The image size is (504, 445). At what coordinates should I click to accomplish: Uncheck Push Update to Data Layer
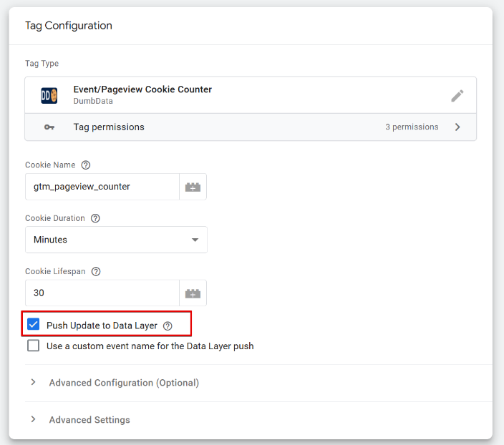tap(34, 324)
